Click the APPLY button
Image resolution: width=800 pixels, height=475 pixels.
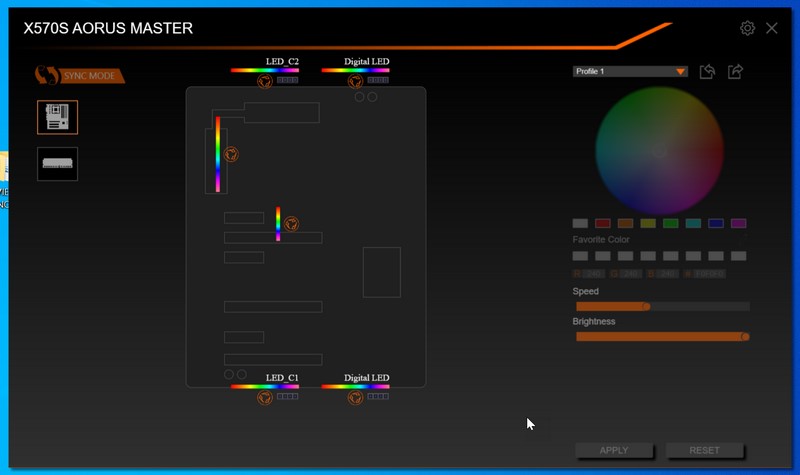614,451
